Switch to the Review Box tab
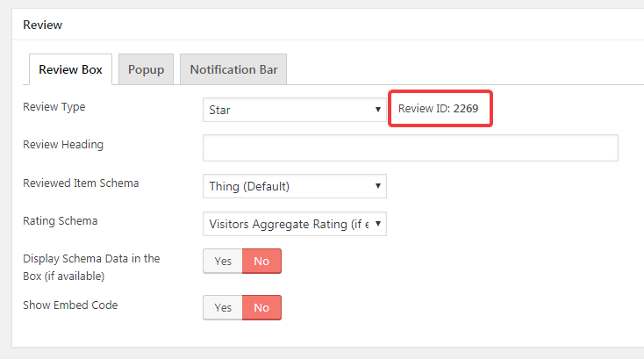Image resolution: width=644 pixels, height=359 pixels. [70, 69]
